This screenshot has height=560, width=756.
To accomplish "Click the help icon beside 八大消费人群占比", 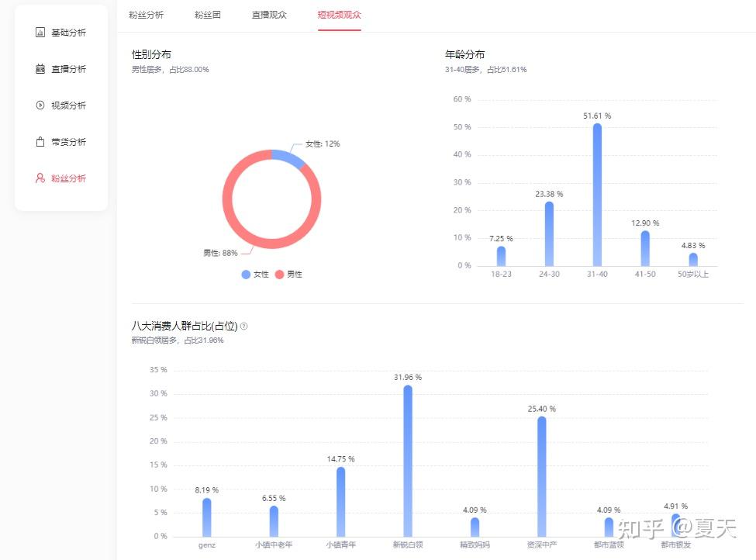I will coord(244,326).
